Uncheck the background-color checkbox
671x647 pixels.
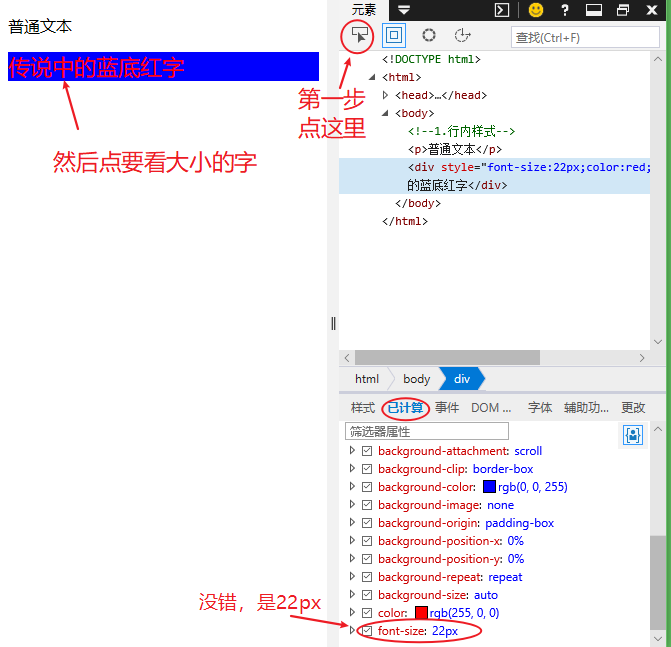367,487
